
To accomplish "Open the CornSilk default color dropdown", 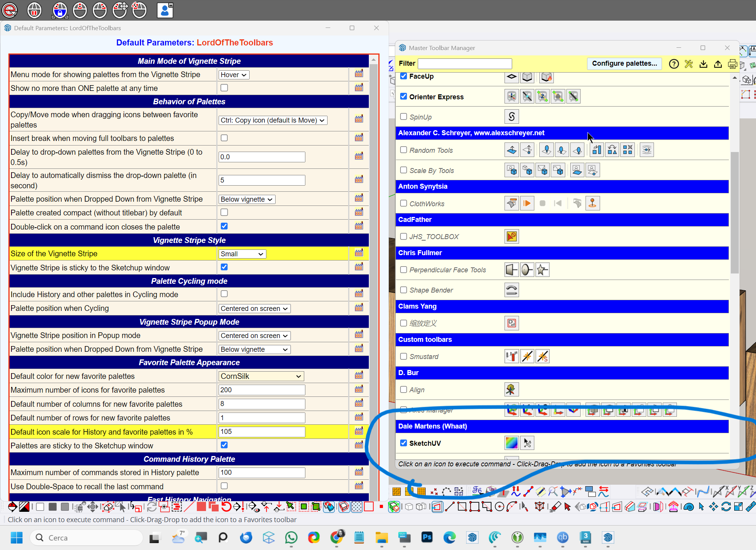I will point(261,376).
